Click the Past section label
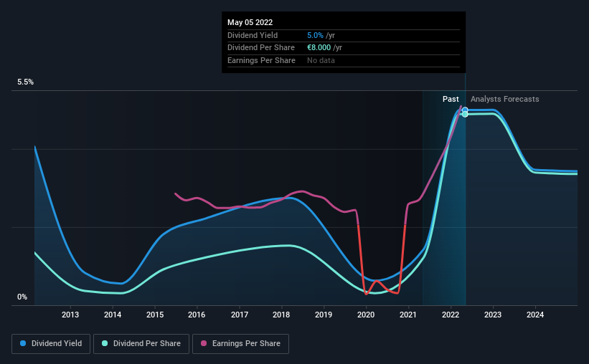Screen dimensions: 589x364 click(451, 99)
